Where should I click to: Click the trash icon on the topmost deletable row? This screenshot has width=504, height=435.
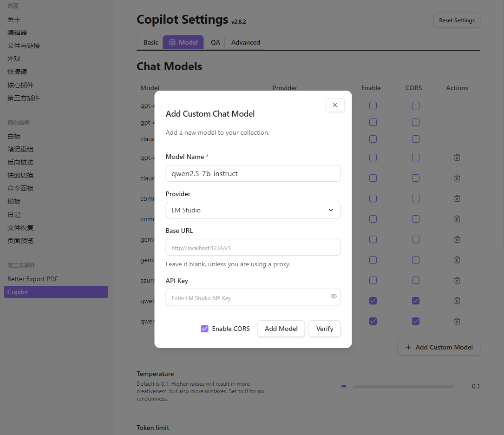457,158
